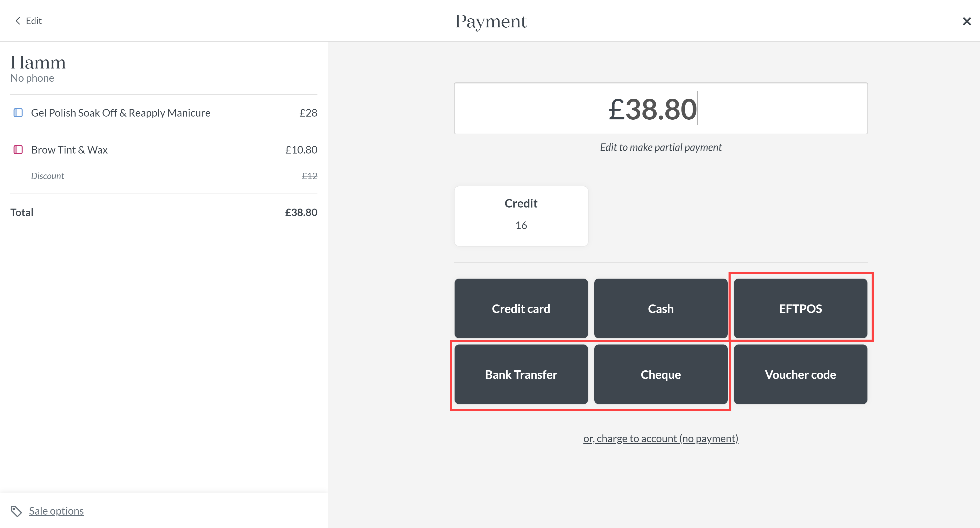Click the charge to account (no payment) link

[x=660, y=438]
